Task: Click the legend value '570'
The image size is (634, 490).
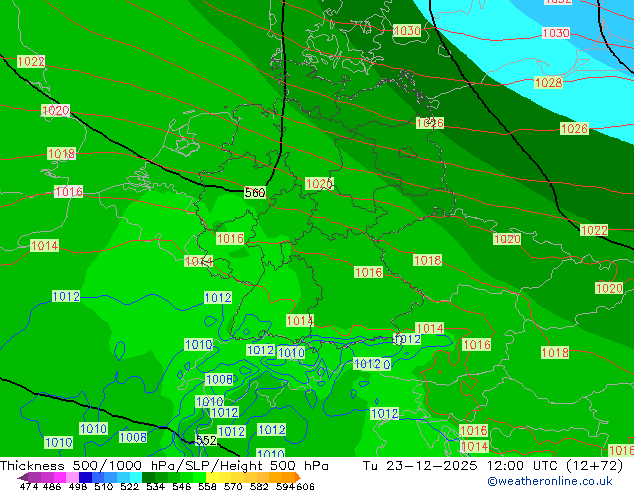Action: 233,486
